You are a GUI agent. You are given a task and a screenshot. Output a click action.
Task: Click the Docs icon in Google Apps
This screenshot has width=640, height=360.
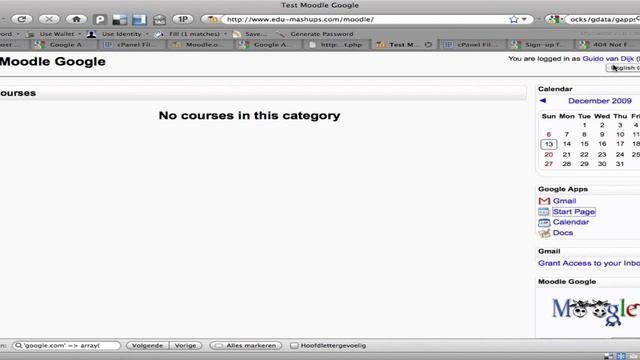coord(544,233)
